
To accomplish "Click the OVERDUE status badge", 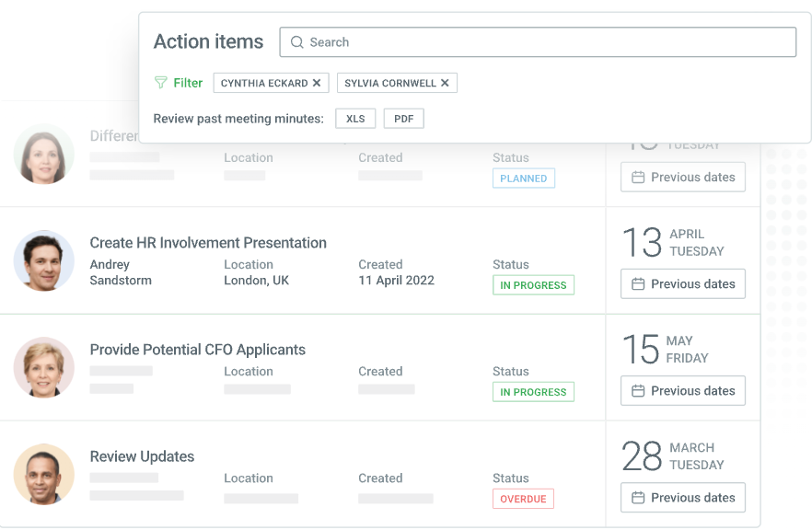I will [x=523, y=499].
